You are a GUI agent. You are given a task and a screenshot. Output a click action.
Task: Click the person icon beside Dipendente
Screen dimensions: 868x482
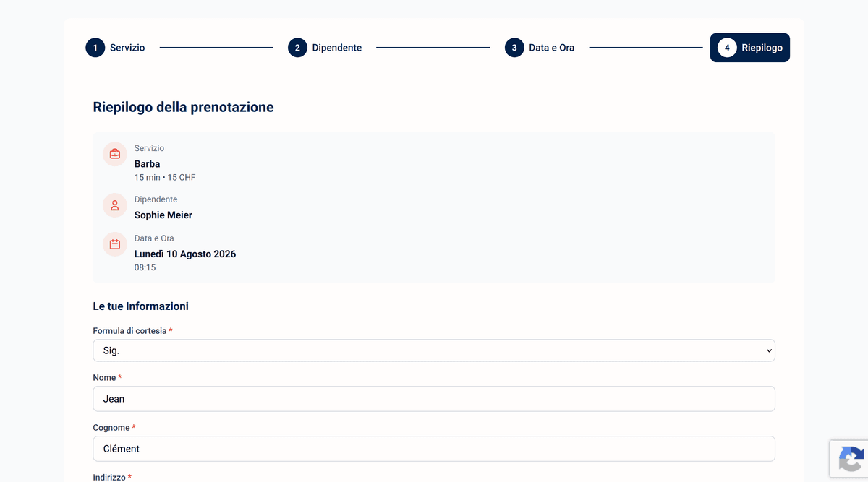(x=115, y=205)
